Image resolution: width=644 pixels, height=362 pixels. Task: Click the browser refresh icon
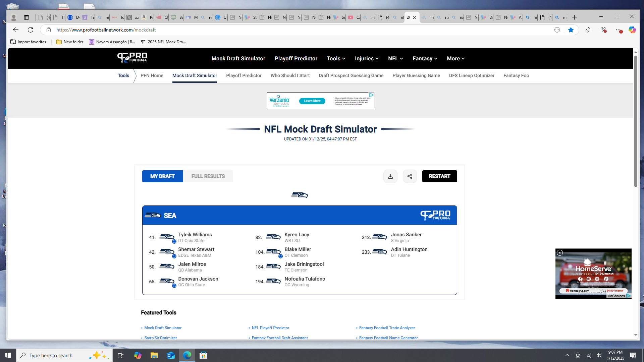pyautogui.click(x=31, y=30)
